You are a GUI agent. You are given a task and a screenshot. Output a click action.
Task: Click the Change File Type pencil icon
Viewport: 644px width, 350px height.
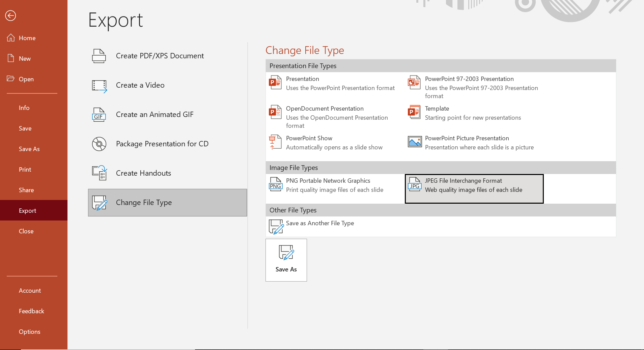point(100,203)
